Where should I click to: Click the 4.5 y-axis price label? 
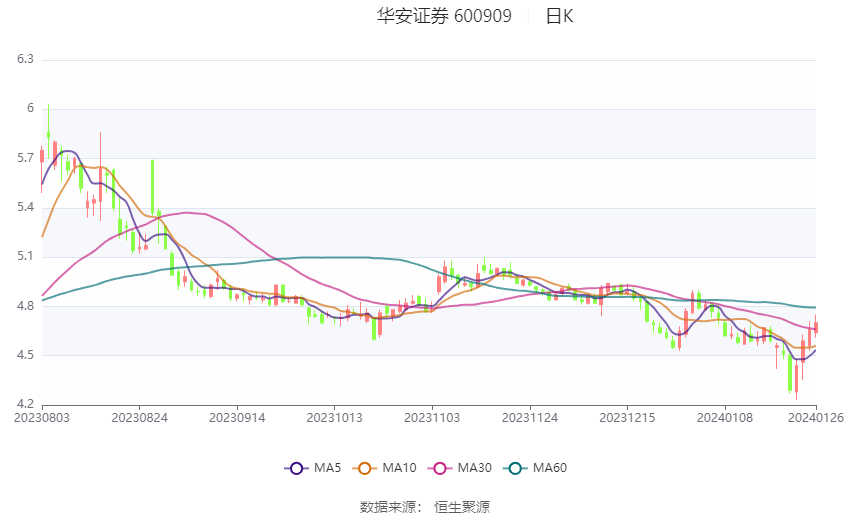[x=25, y=355]
